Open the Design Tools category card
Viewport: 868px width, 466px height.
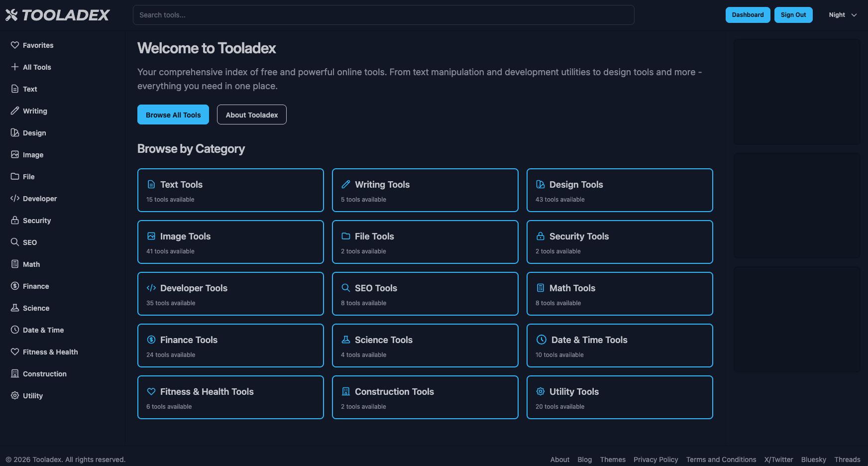click(619, 190)
